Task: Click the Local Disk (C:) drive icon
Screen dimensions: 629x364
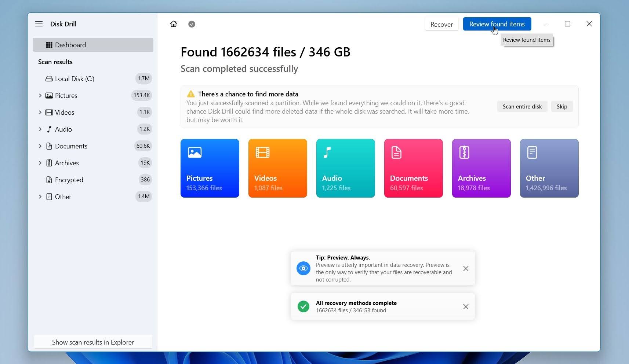Action: [x=49, y=79]
